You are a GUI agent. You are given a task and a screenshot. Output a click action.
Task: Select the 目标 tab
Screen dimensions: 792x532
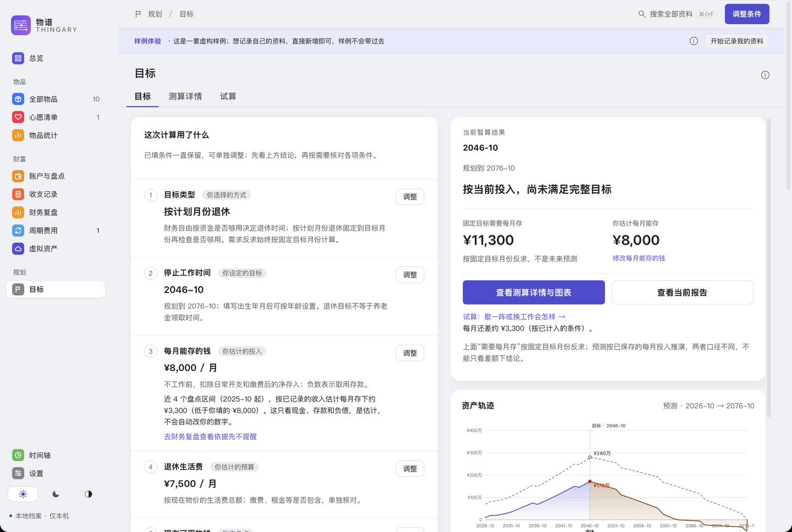click(142, 97)
